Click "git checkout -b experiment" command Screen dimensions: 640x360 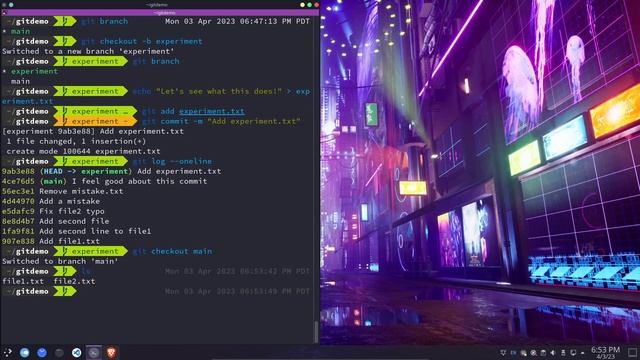coord(142,41)
